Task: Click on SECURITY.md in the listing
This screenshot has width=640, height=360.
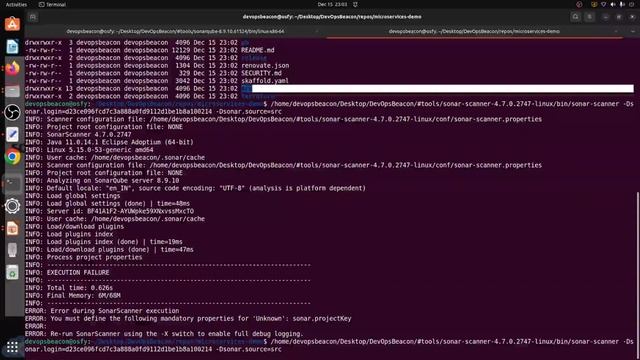Action: (261, 73)
